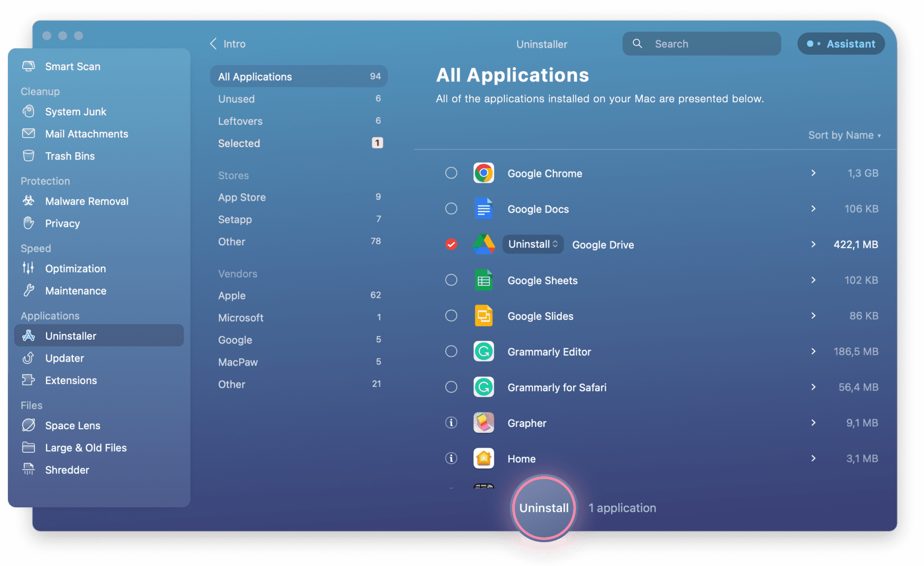This screenshot has height=566, width=924.
Task: Click the info icon beside Grapher
Action: pyautogui.click(x=451, y=423)
